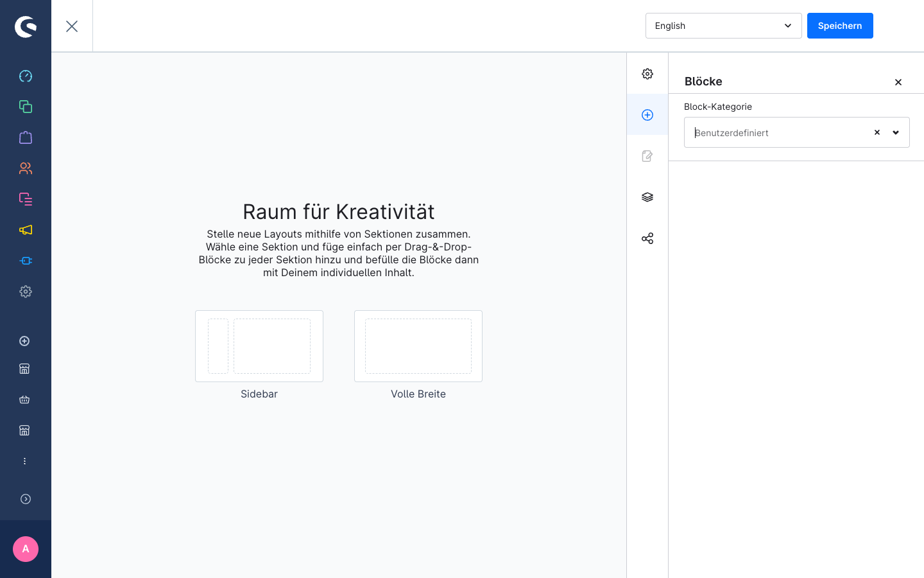Click the edit block pencil icon
Image resolution: width=924 pixels, height=578 pixels.
click(x=647, y=156)
